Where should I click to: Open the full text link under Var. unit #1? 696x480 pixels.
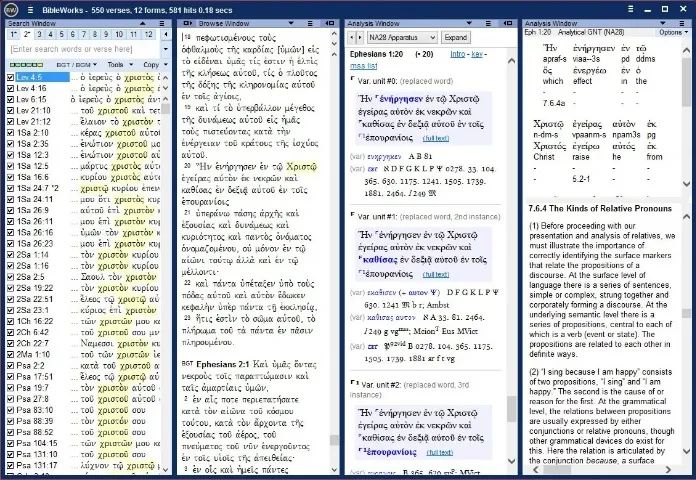[x=435, y=274]
